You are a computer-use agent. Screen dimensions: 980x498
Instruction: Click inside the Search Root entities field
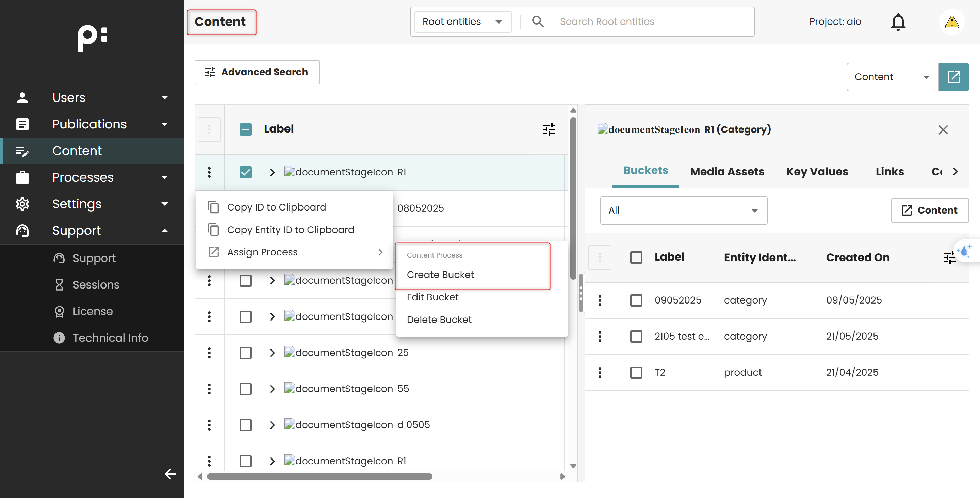point(647,22)
